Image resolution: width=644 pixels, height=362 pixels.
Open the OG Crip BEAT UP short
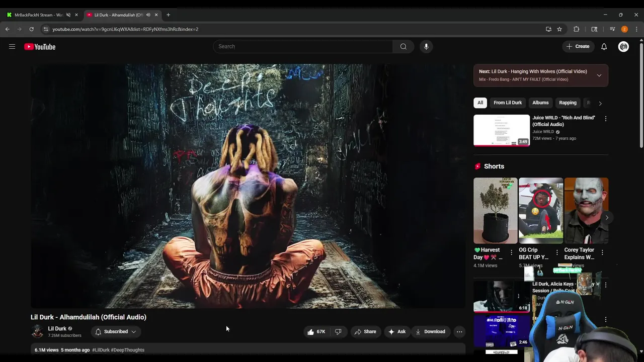541,211
